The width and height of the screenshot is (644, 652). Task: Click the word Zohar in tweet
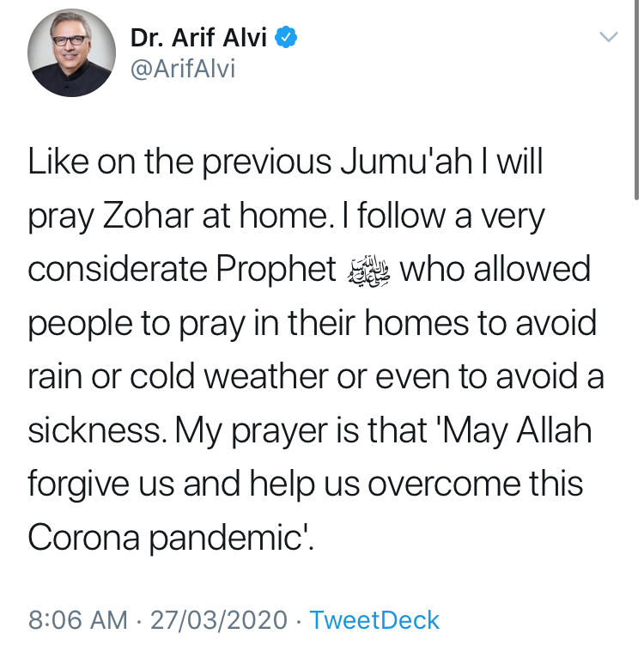click(x=148, y=216)
